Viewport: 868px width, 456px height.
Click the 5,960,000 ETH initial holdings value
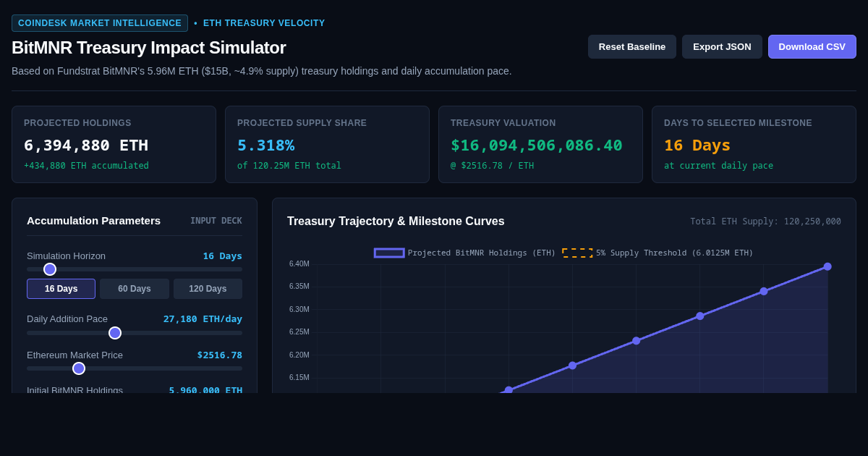[206, 389]
